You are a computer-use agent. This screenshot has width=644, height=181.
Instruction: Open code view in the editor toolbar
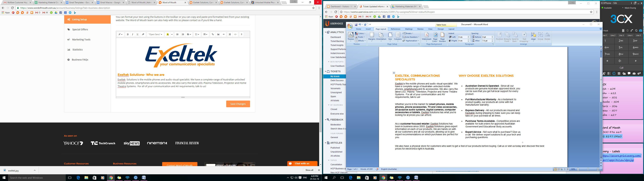pyautogui.click(x=235, y=35)
